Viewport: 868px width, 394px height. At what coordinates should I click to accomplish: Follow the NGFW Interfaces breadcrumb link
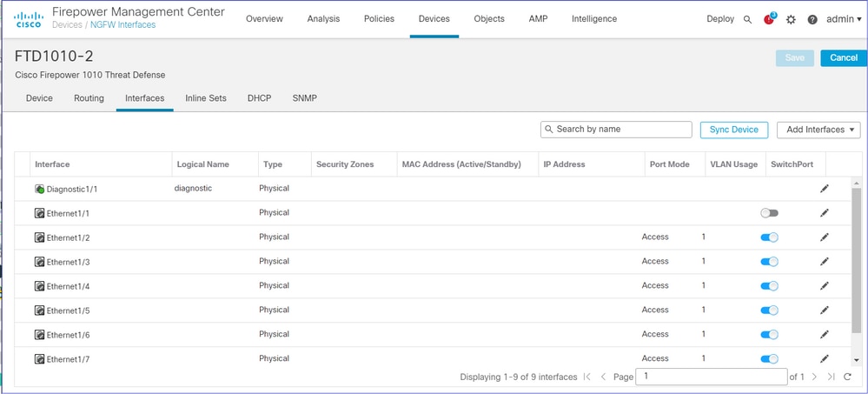coord(123,25)
